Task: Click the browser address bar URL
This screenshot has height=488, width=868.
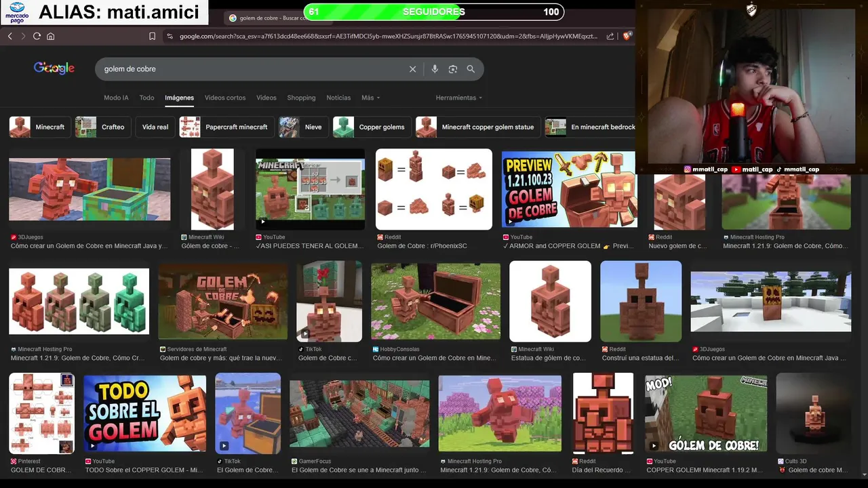Action: click(389, 36)
